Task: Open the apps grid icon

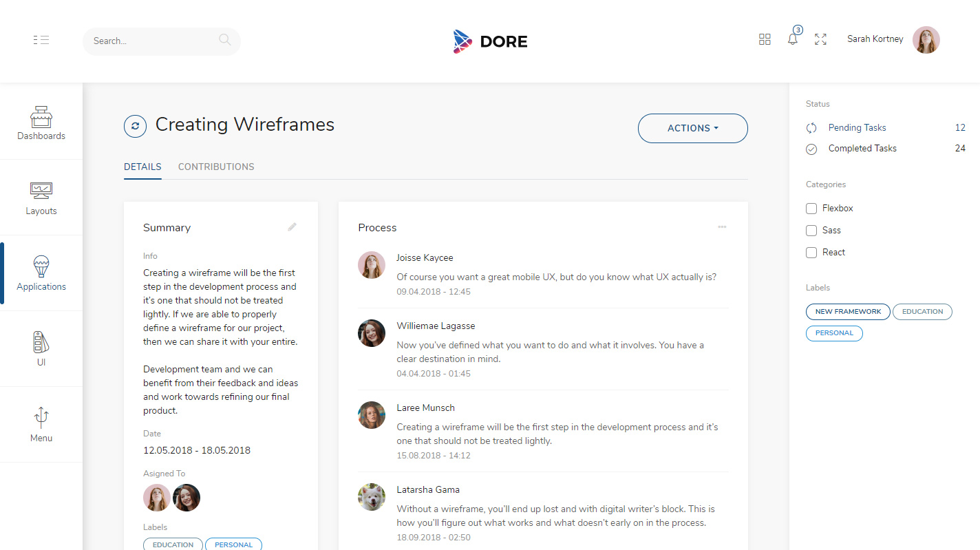Action: click(x=765, y=39)
